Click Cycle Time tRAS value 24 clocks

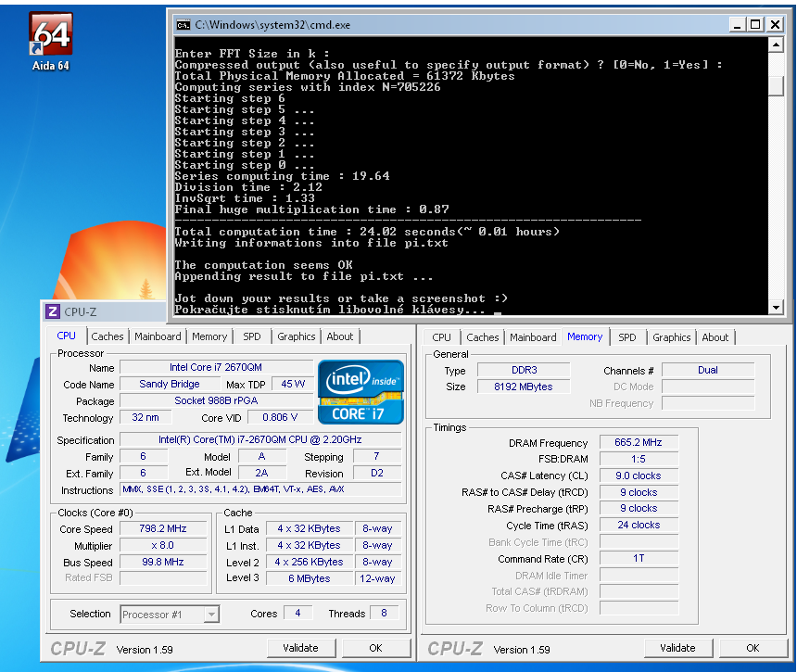point(639,526)
